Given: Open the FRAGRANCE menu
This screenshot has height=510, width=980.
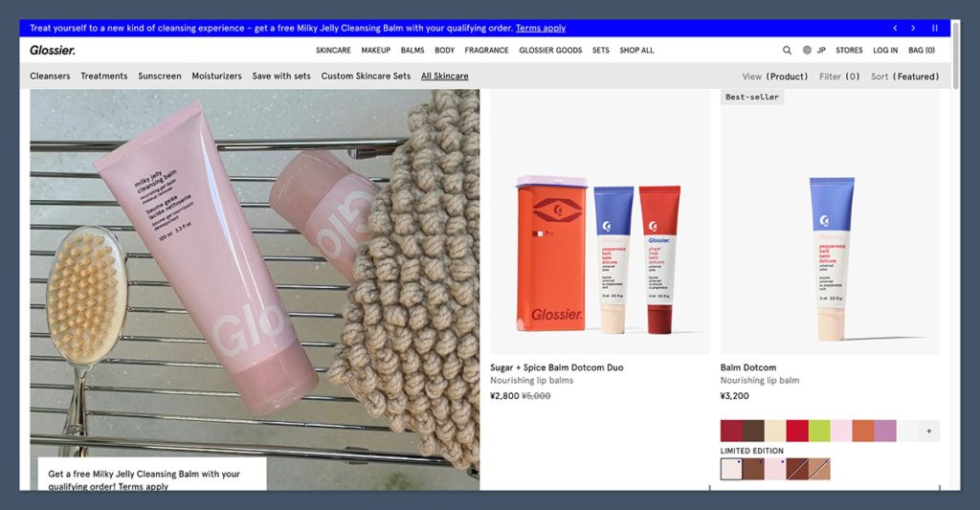Looking at the screenshot, I should 486,50.
